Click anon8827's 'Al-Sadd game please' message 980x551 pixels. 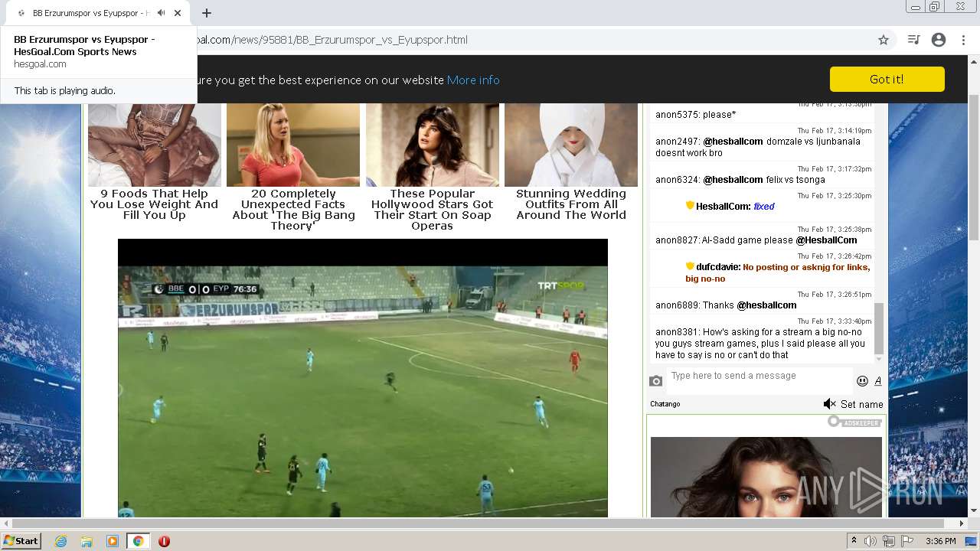pos(756,240)
